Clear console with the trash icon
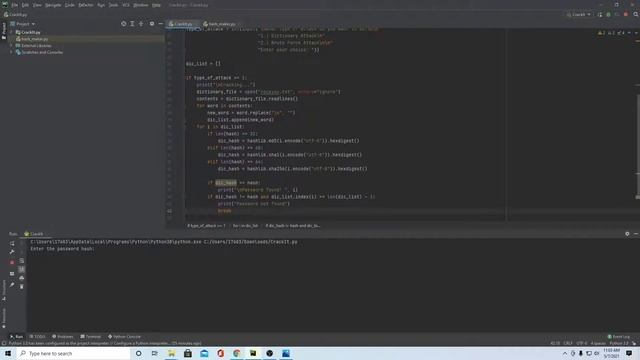 click(22, 287)
